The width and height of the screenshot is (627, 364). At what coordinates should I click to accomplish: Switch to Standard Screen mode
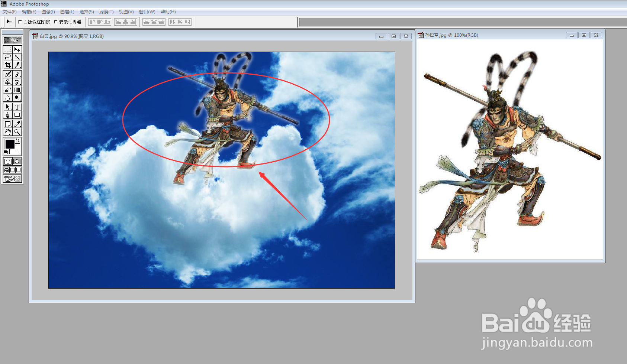click(x=6, y=170)
